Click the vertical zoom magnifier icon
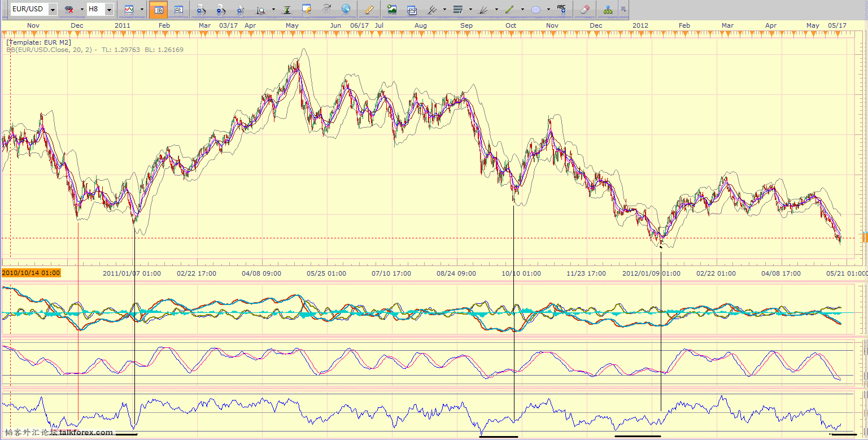The width and height of the screenshot is (868, 440). [x=261, y=10]
